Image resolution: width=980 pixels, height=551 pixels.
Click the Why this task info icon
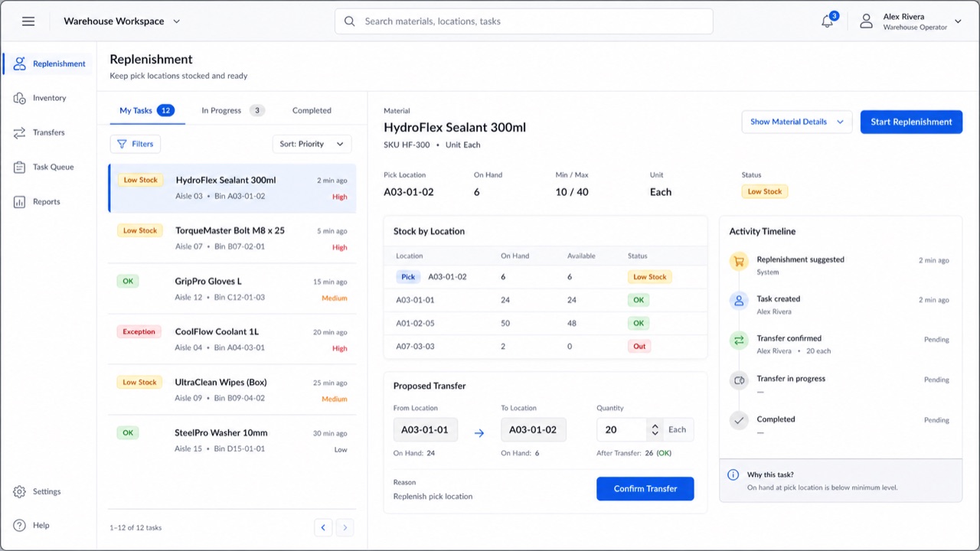pyautogui.click(x=733, y=475)
